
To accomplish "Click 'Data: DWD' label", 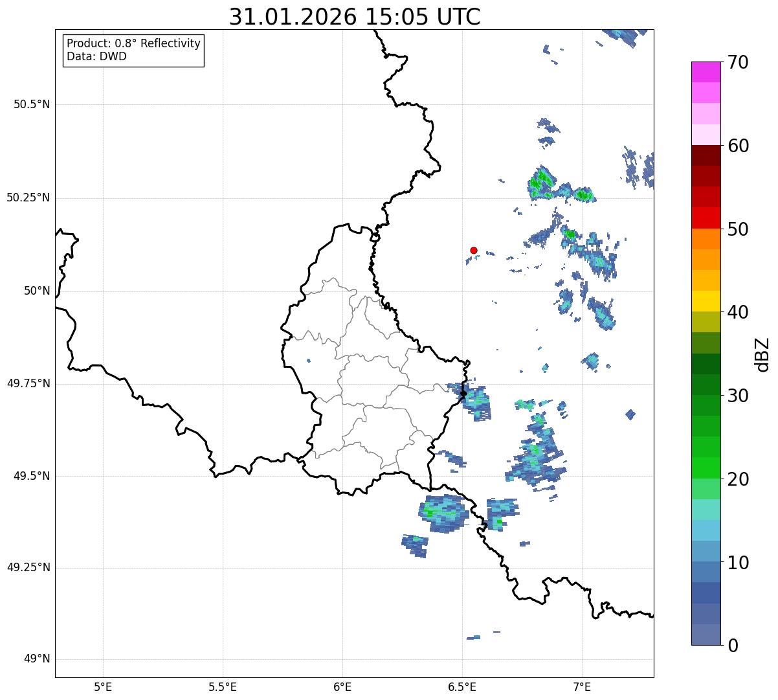I will click(96, 56).
